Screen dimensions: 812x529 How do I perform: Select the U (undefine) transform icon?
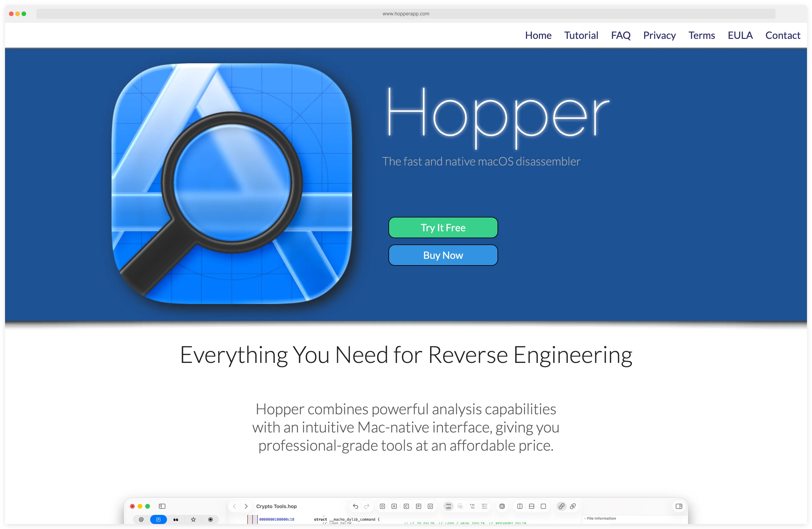[x=430, y=506]
